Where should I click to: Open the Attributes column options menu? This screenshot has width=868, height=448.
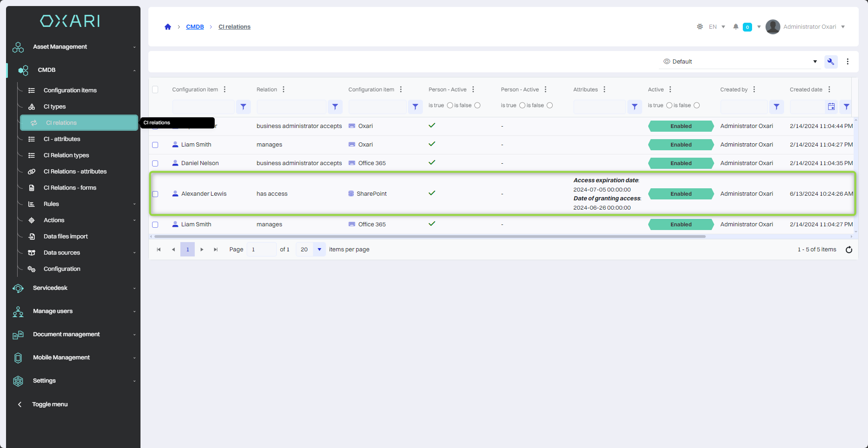tap(604, 90)
